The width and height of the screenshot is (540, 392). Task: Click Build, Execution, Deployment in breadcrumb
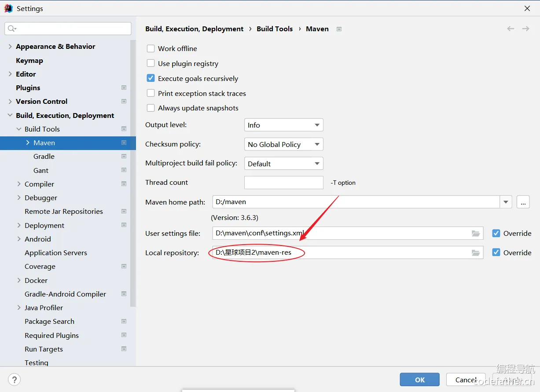click(195, 29)
